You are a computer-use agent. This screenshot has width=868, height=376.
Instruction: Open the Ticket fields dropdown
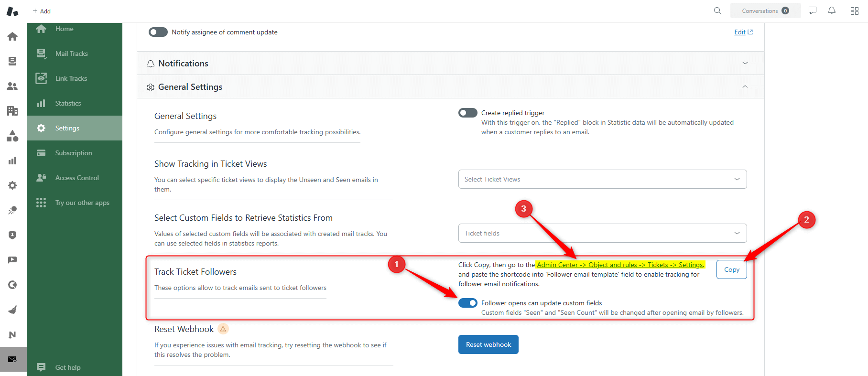[602, 233]
